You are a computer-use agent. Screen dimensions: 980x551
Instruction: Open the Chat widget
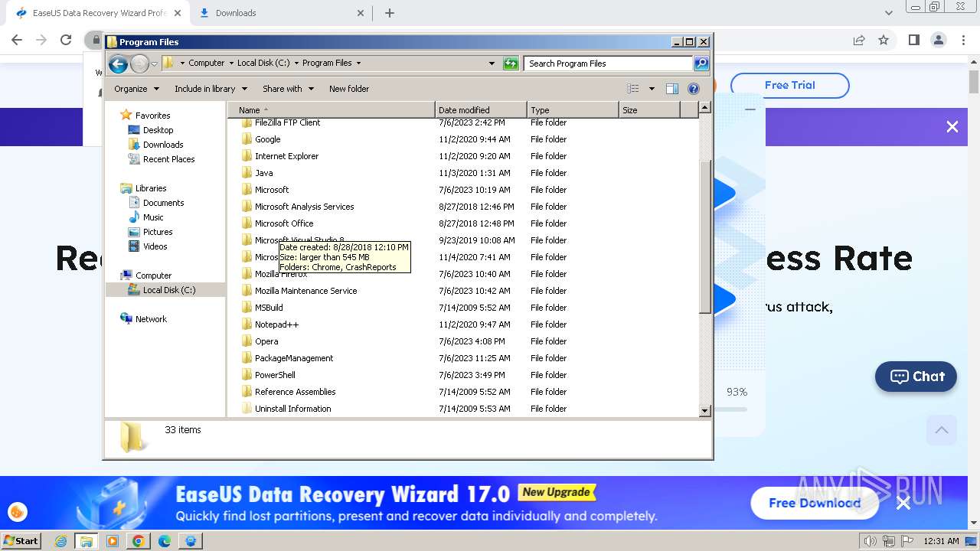(x=916, y=377)
